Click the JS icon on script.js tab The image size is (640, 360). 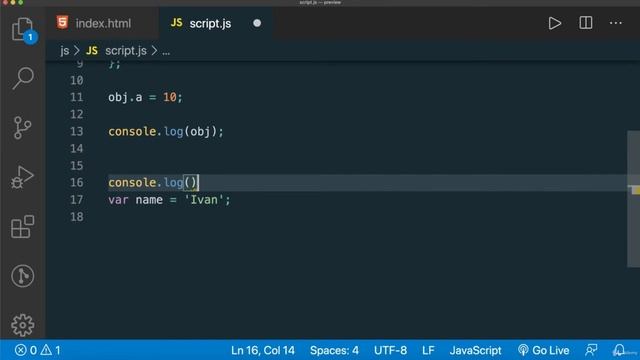(176, 23)
